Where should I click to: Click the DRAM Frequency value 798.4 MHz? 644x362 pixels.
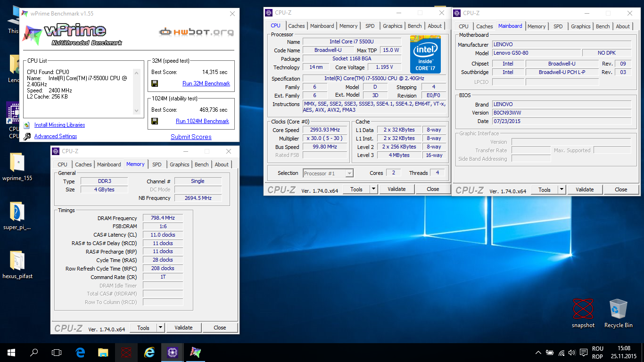coord(163,218)
